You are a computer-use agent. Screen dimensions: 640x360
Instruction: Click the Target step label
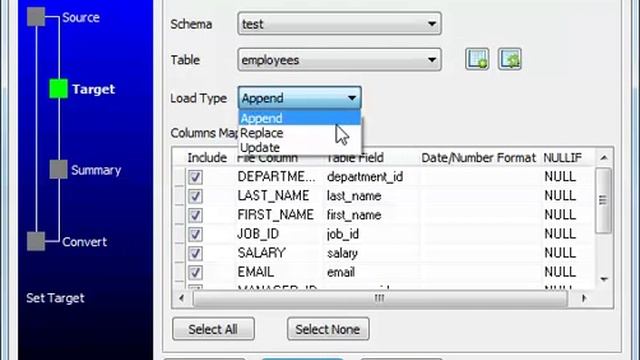93,89
